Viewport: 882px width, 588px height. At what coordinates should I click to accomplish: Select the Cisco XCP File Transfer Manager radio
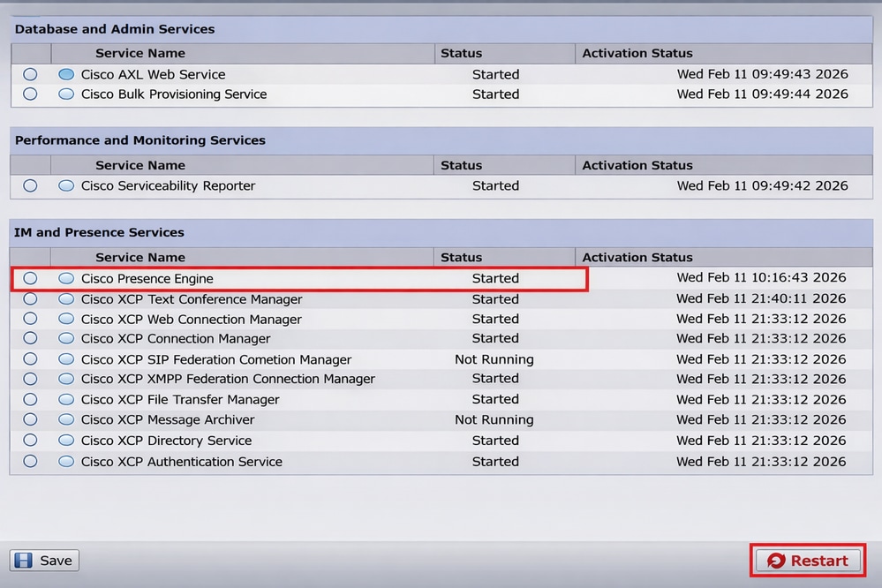[30, 399]
